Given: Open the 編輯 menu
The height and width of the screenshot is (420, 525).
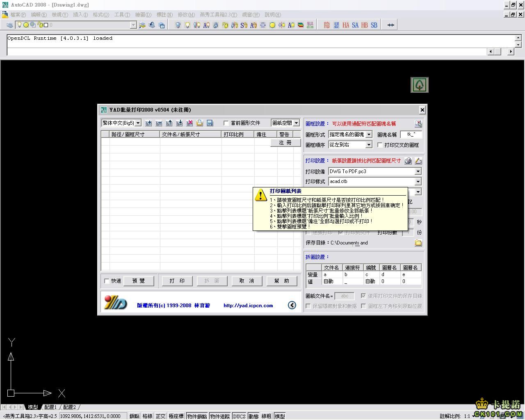Looking at the screenshot, I should coord(39,14).
